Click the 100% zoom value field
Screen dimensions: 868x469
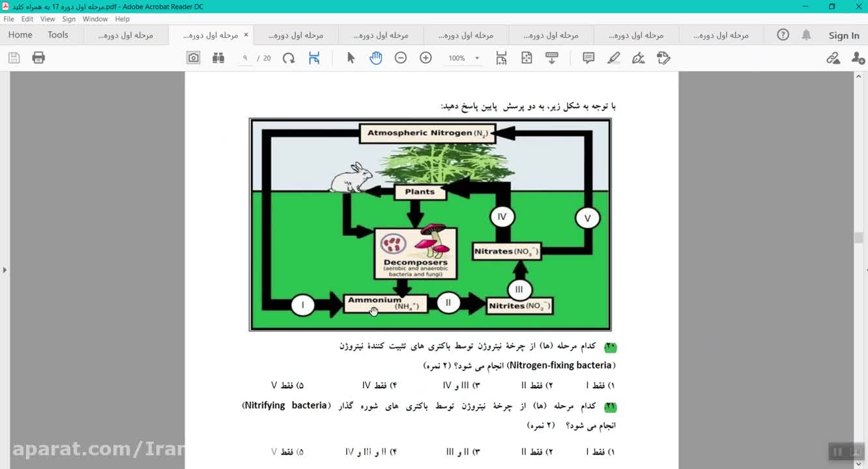tap(457, 58)
